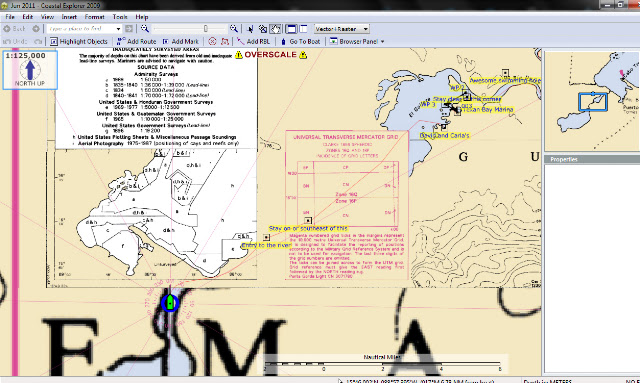Image resolution: width=640 pixels, height=383 pixels.
Task: Click the zoom in magnifier icon
Action: (x=233, y=29)
